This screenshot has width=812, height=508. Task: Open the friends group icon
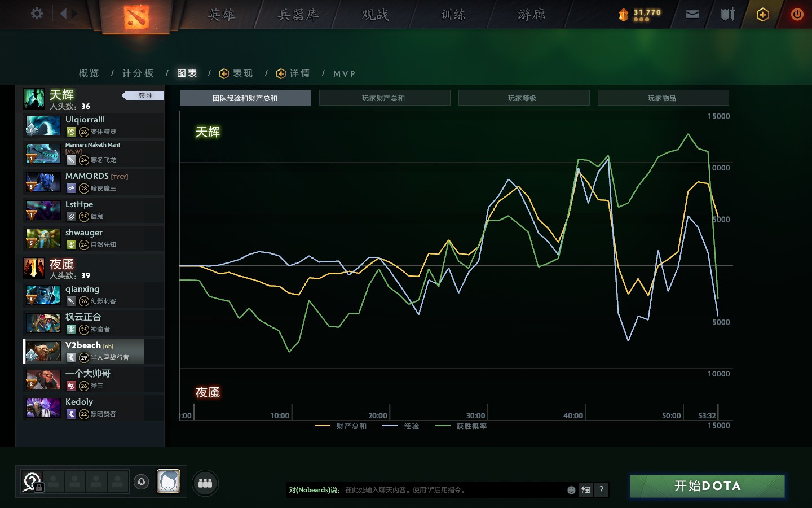click(x=205, y=483)
